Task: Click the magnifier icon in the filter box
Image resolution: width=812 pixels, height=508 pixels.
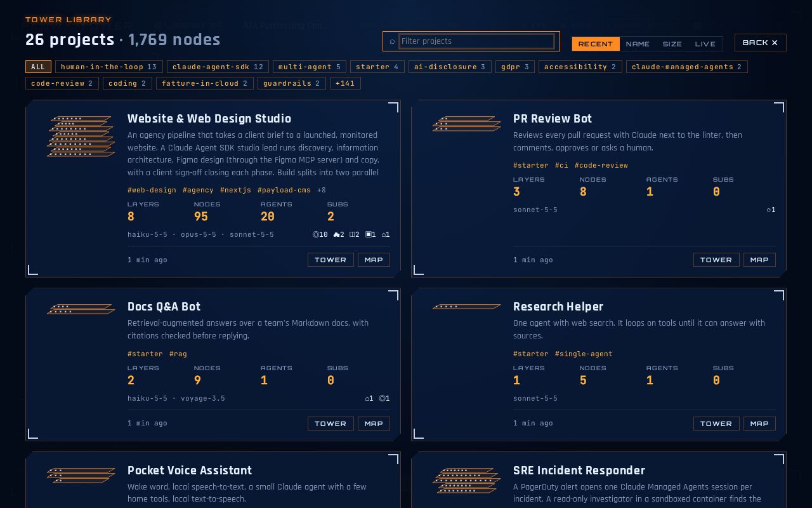Action: 392,41
